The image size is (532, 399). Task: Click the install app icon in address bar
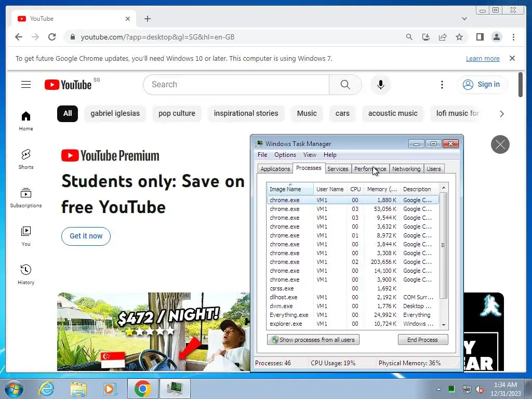[426, 37]
